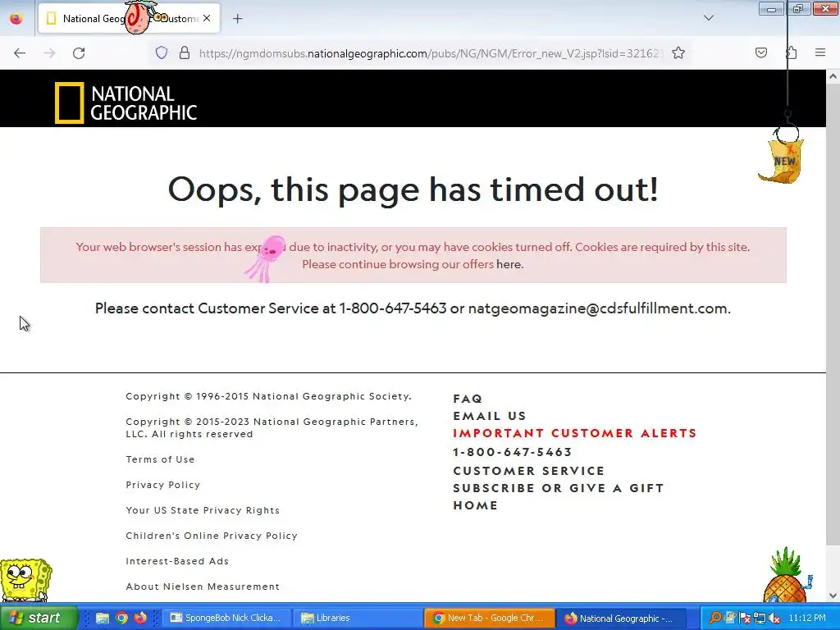Click footer phone number 1-800-647-5463
Image resolution: width=840 pixels, height=630 pixels.
(x=513, y=452)
